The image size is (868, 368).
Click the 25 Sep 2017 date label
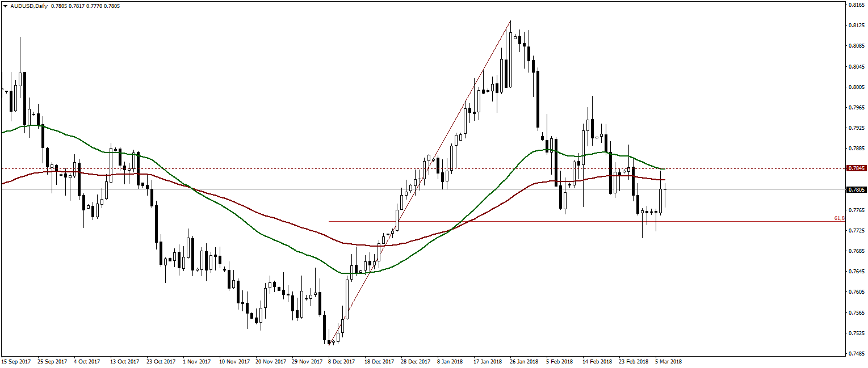point(52,361)
